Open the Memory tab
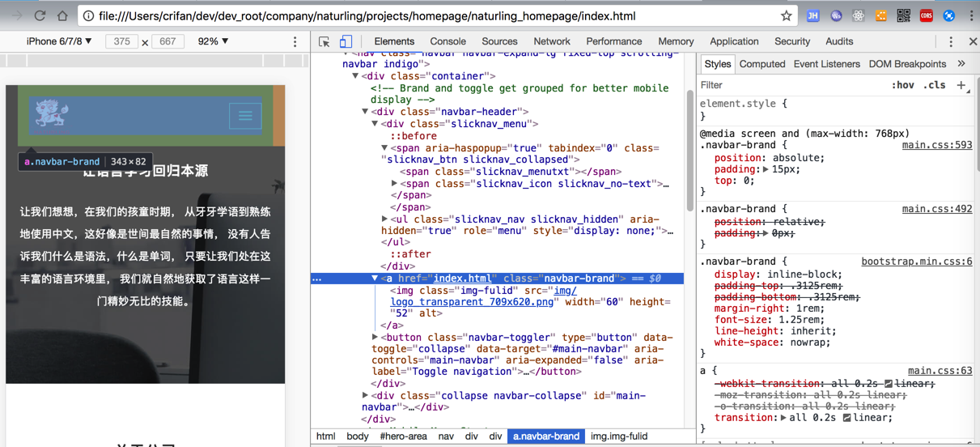 (676, 41)
